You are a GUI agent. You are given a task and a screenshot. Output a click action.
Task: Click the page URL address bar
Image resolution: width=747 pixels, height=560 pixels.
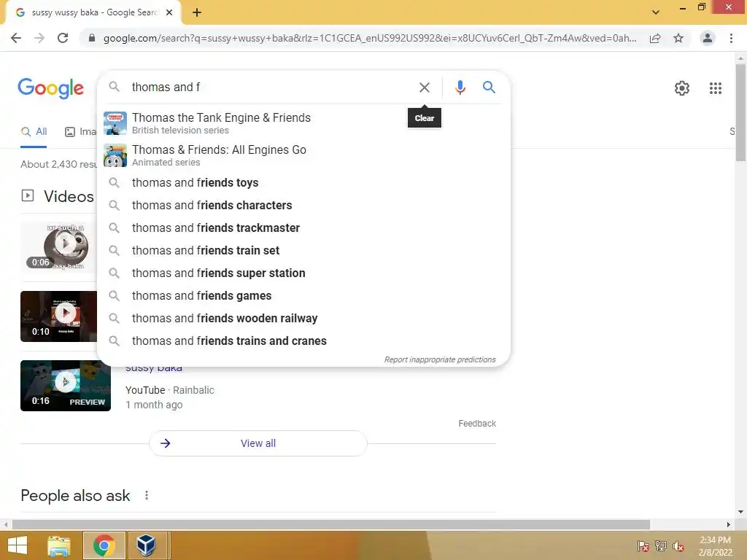pyautogui.click(x=369, y=38)
